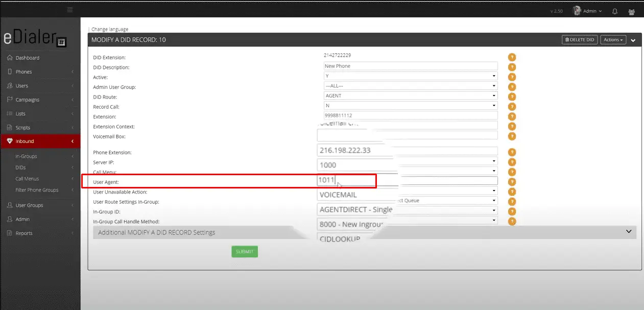Screen dimensions: 644x310
Task: Click the Inbound diamond icon in sidebar
Action: 10,141
